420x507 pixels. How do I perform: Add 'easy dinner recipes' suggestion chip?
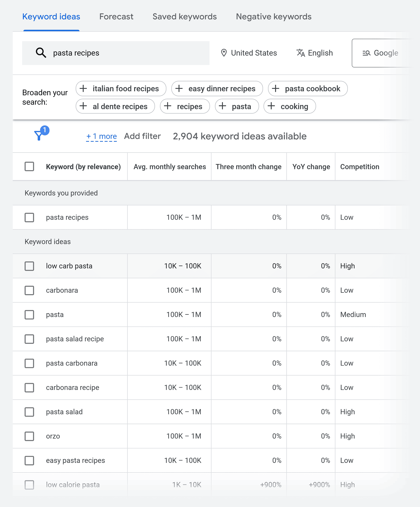pyautogui.click(x=217, y=89)
